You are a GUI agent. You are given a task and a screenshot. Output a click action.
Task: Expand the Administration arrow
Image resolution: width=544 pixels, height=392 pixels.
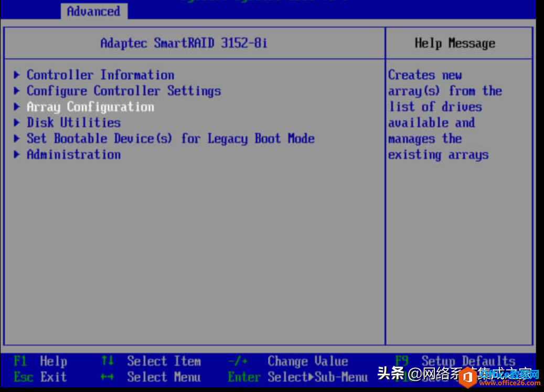tap(16, 154)
